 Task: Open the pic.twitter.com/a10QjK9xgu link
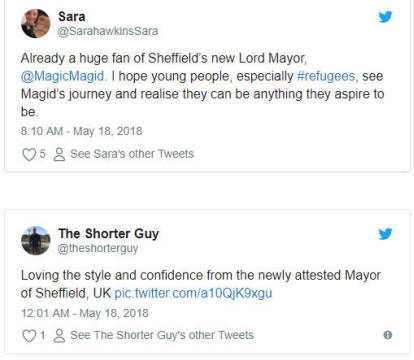pyautogui.click(x=193, y=293)
